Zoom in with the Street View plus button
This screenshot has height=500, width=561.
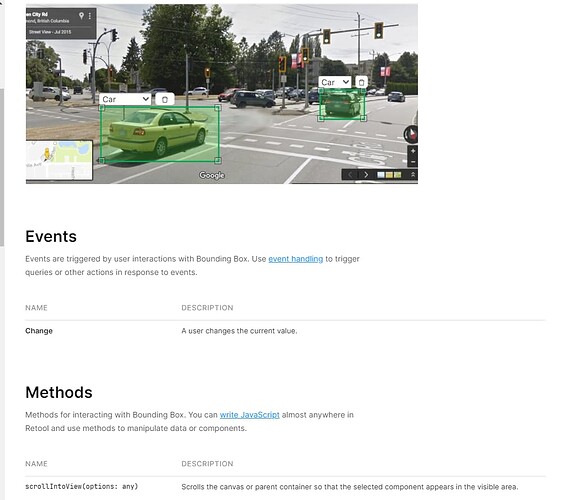(x=413, y=151)
